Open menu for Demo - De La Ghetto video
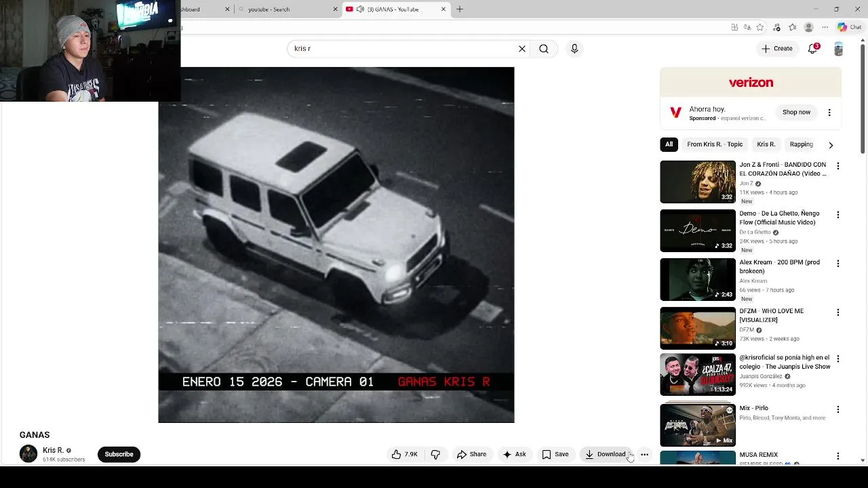 [x=838, y=215]
